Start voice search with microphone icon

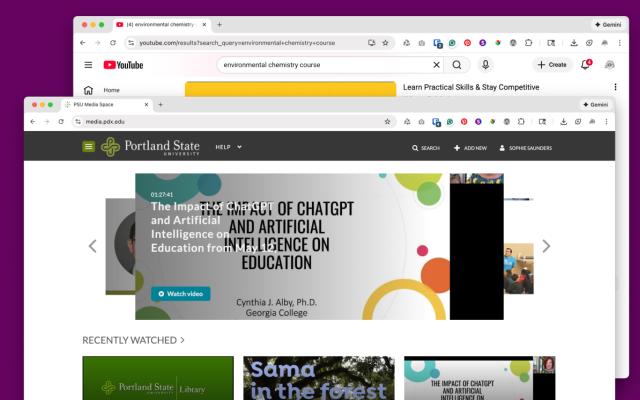coord(485,65)
